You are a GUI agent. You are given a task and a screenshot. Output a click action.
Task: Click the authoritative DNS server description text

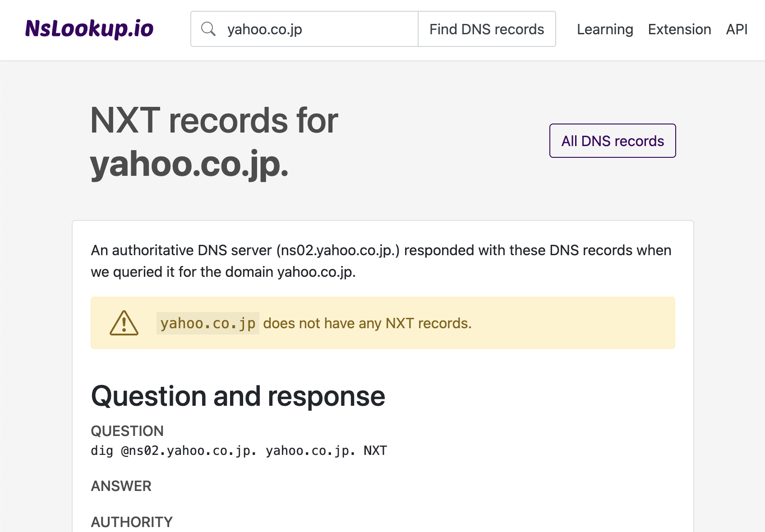point(381,261)
